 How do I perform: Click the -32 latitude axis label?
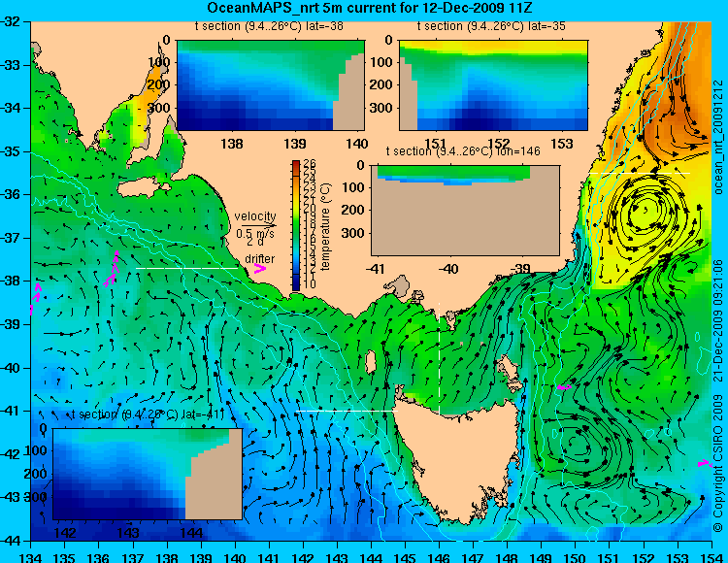12,21
